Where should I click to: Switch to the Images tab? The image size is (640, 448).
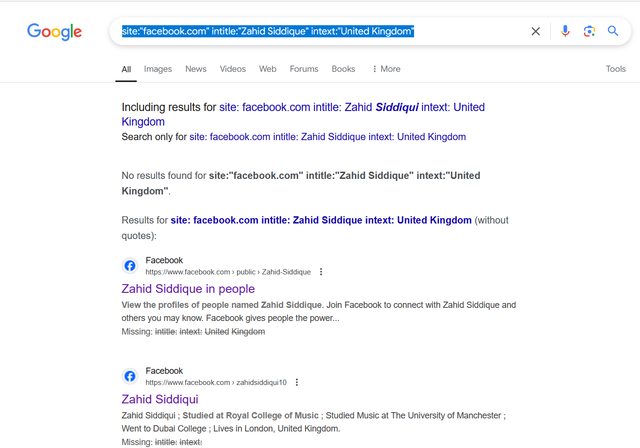pos(158,69)
